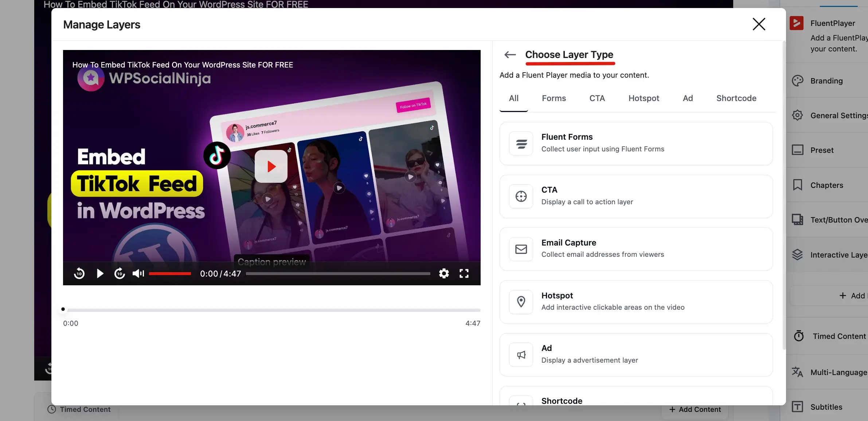Choose the Fluent Forms layer title
Screen dimensions: 868x421
(567, 137)
